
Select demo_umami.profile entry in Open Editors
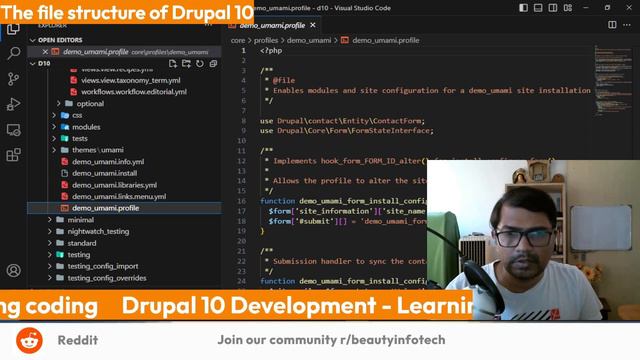[x=124, y=52]
